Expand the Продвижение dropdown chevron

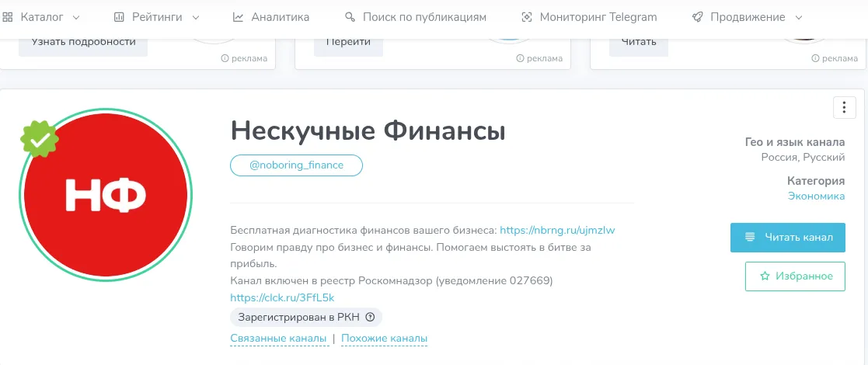coord(798,18)
